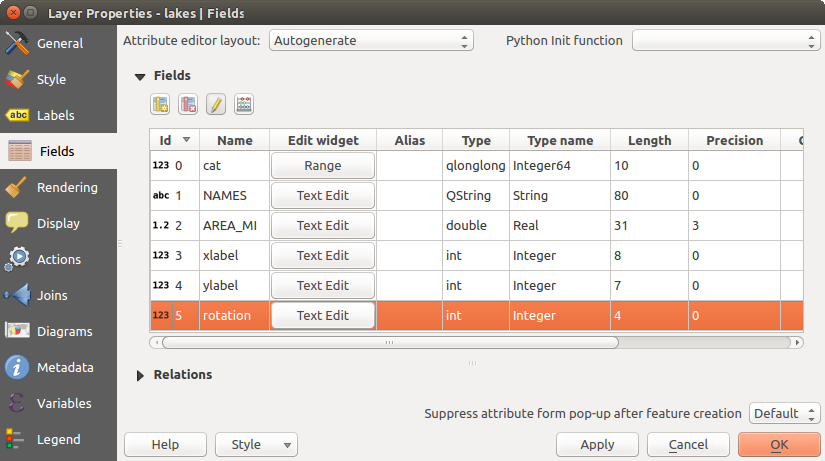Open Suppress attribute form pop-up dropdown
The height and width of the screenshot is (461, 825).
click(784, 413)
